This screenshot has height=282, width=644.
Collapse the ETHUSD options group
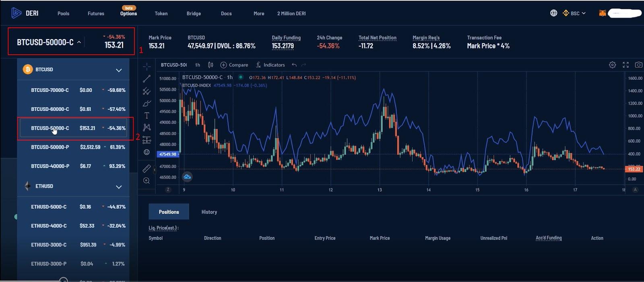[x=119, y=187]
